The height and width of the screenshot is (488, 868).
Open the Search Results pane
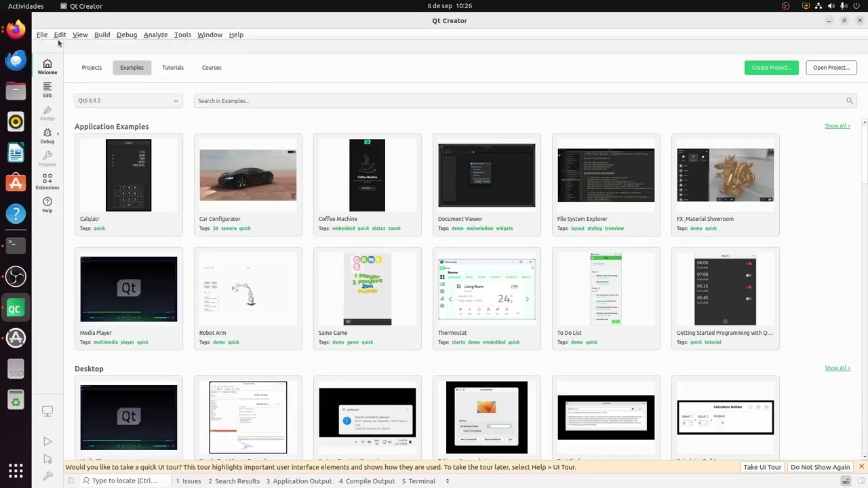[234, 481]
